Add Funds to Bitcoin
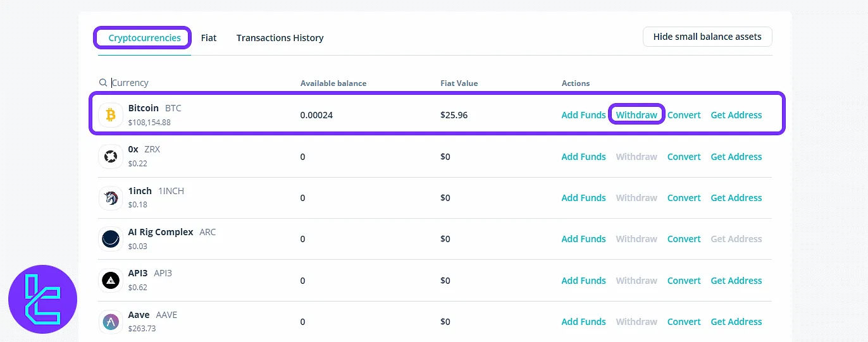The width and height of the screenshot is (868, 342). pos(583,115)
